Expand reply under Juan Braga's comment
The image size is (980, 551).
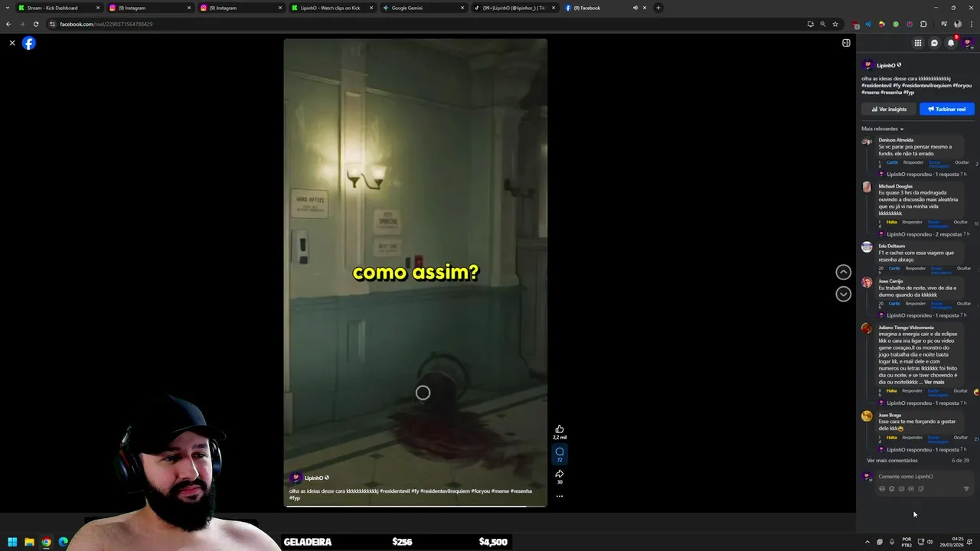[x=923, y=449]
